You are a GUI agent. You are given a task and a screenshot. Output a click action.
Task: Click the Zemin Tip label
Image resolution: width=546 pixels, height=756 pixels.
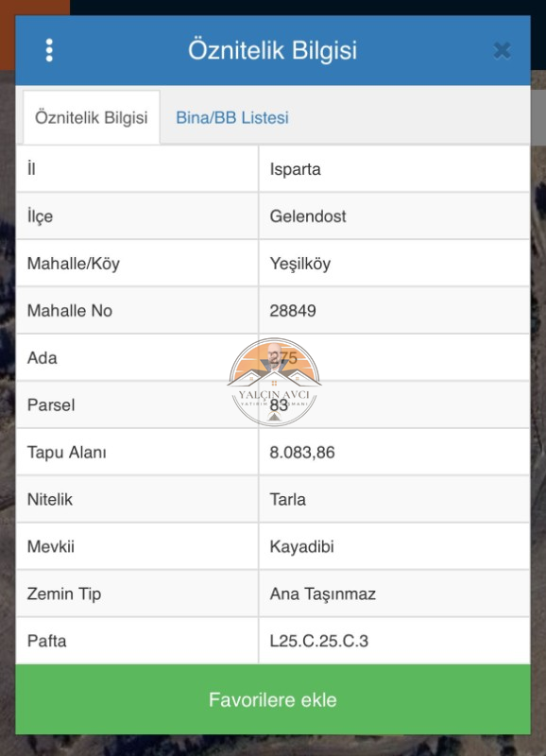tap(64, 594)
